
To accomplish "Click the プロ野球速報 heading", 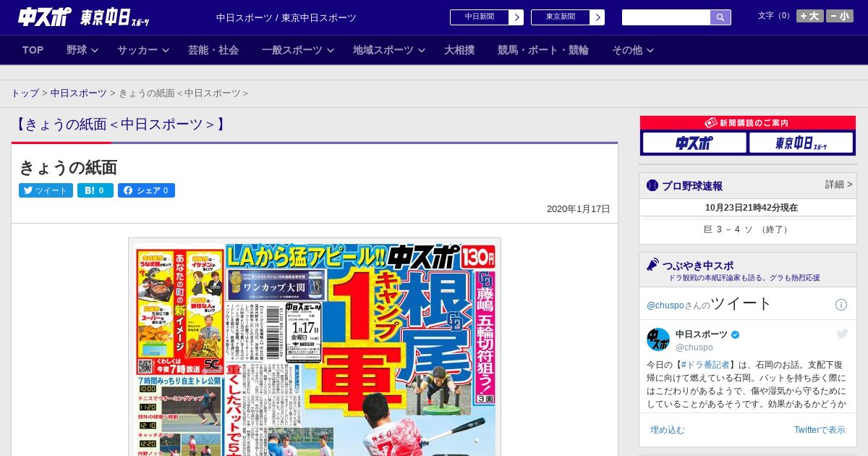I will coord(692,186).
